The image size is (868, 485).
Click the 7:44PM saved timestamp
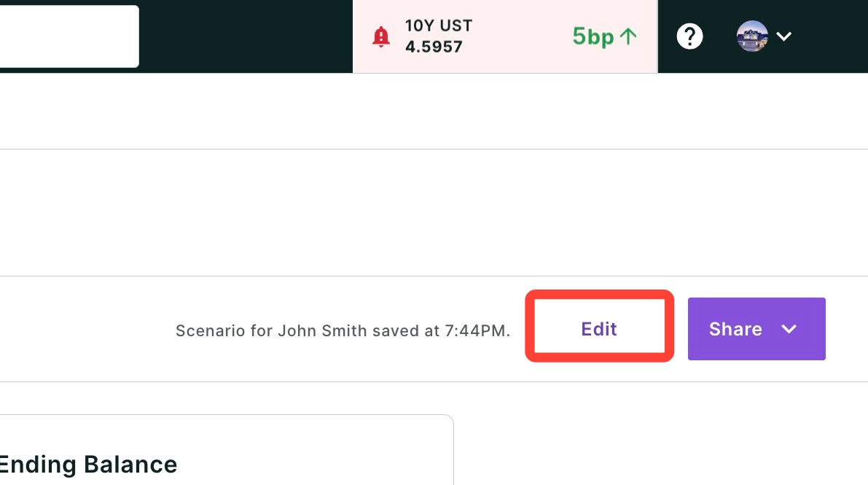click(x=477, y=331)
